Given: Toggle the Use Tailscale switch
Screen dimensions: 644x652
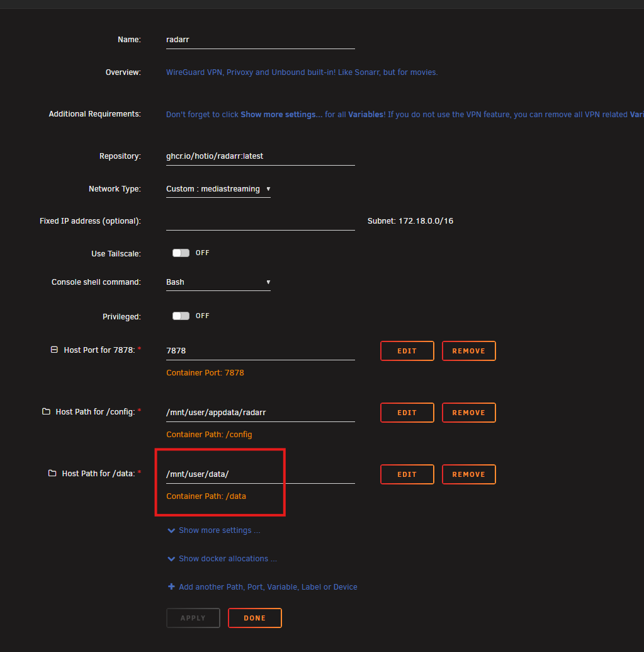Looking at the screenshot, I should tap(181, 253).
